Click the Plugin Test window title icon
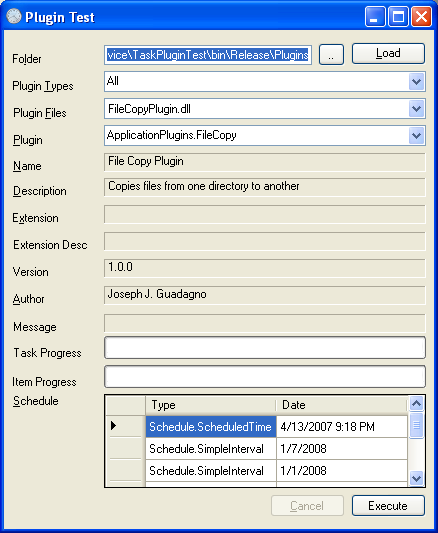The height and width of the screenshot is (533, 438). click(14, 16)
